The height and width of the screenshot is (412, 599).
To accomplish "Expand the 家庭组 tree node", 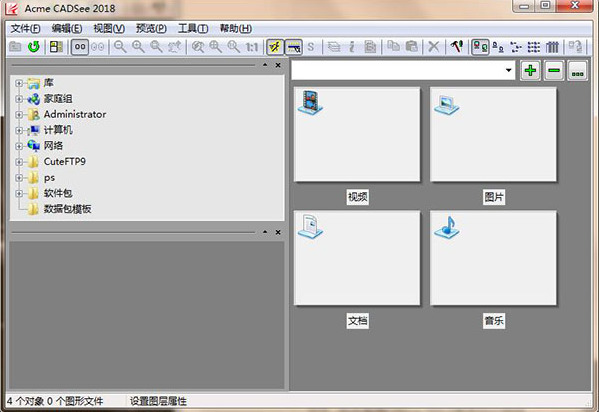I will click(x=19, y=99).
